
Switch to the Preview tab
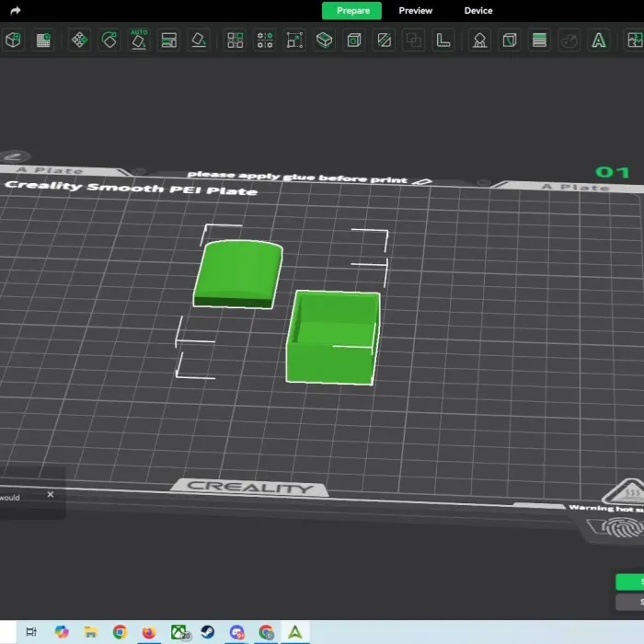(x=415, y=11)
